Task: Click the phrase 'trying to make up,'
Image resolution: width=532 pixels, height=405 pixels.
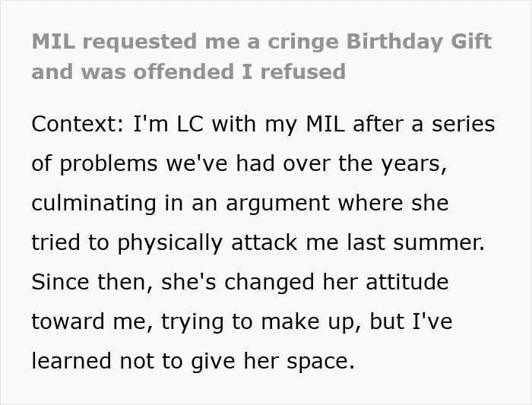Action: (x=261, y=322)
